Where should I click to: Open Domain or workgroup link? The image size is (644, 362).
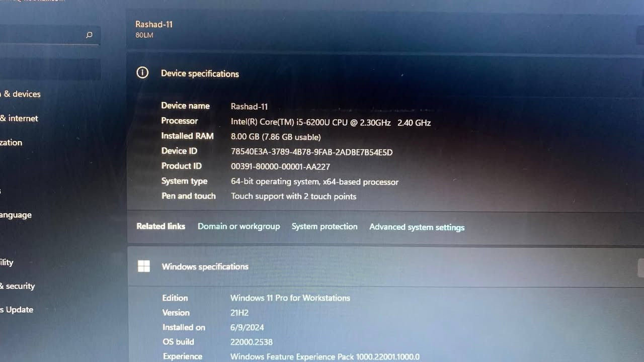coord(238,226)
